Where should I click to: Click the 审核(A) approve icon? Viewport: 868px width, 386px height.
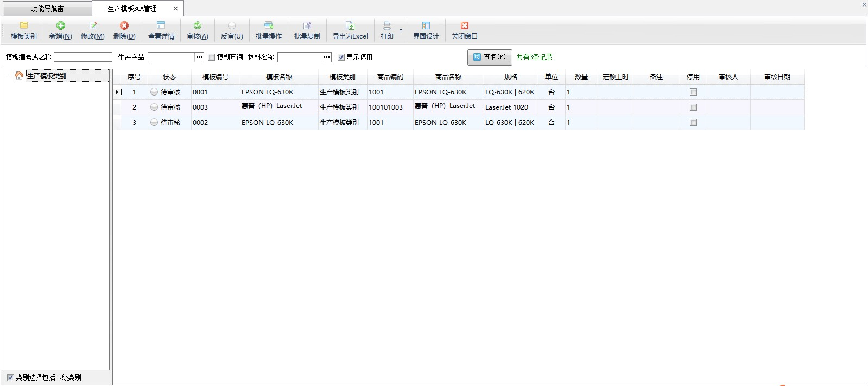coord(197,26)
